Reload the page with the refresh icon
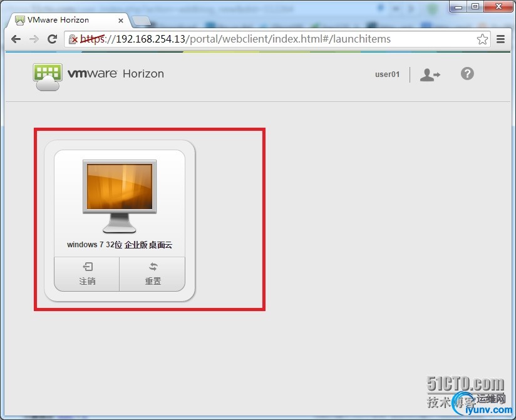The width and height of the screenshot is (516, 420). point(53,39)
